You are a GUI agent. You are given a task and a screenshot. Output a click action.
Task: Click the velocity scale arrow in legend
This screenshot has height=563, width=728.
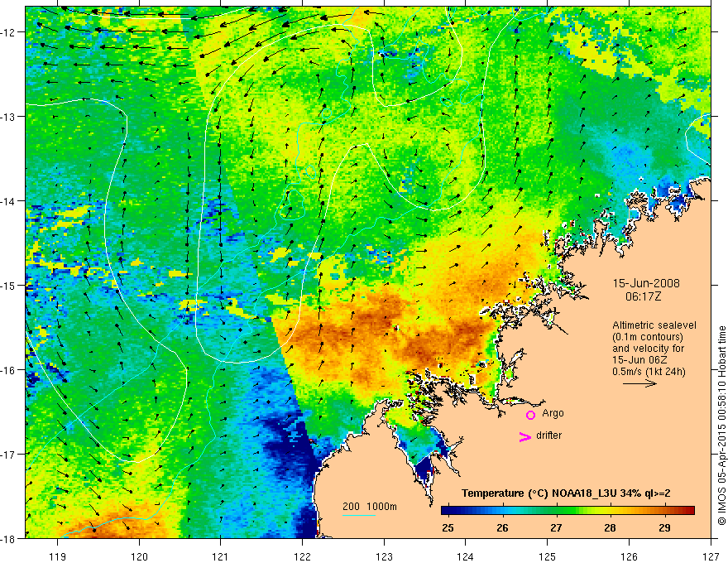coord(639,383)
